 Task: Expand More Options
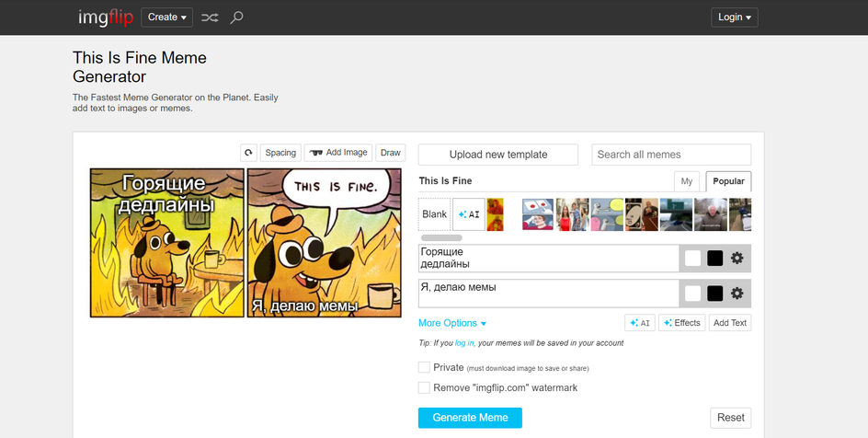pos(452,323)
